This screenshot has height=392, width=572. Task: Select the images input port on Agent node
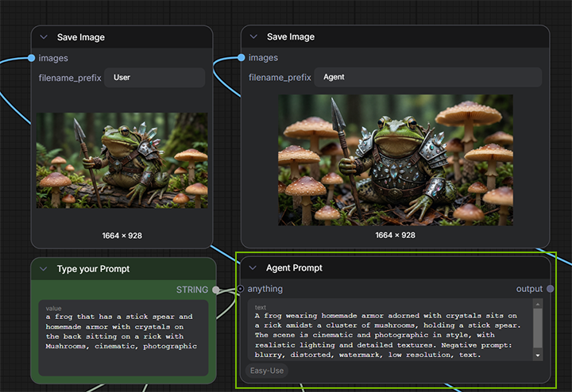pyautogui.click(x=242, y=58)
